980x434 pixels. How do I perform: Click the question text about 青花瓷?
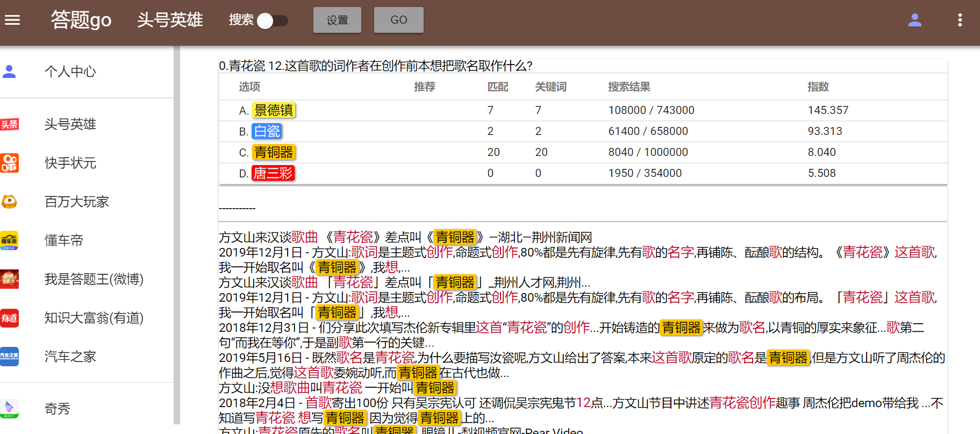pos(376,66)
